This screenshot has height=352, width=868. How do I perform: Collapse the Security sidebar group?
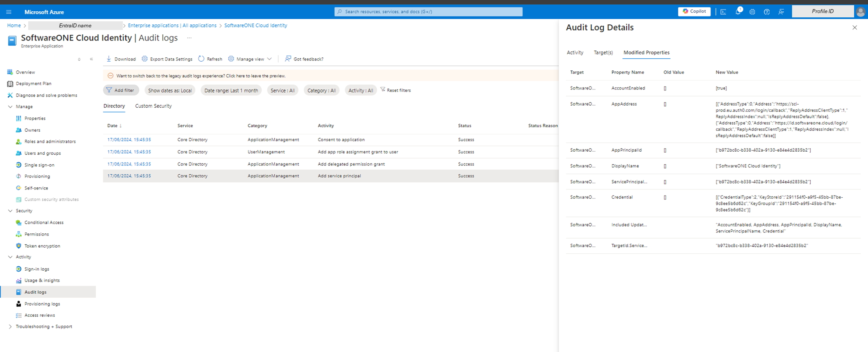tap(10, 211)
